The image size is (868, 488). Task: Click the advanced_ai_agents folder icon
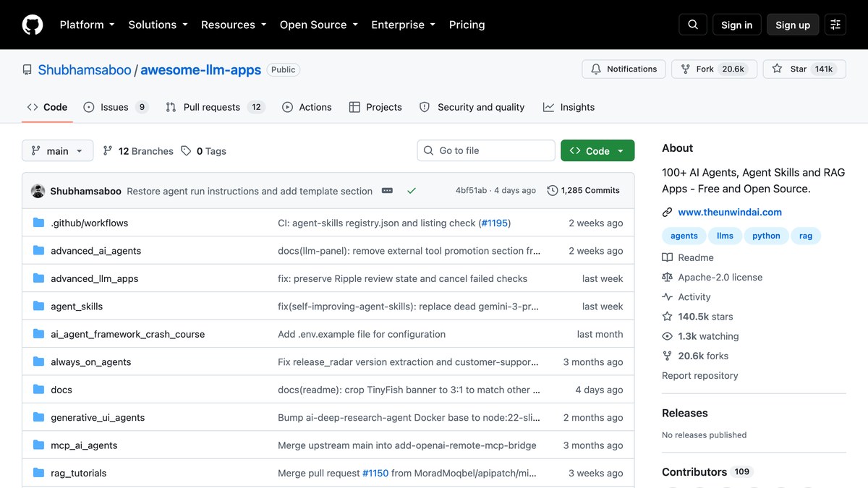(x=39, y=251)
